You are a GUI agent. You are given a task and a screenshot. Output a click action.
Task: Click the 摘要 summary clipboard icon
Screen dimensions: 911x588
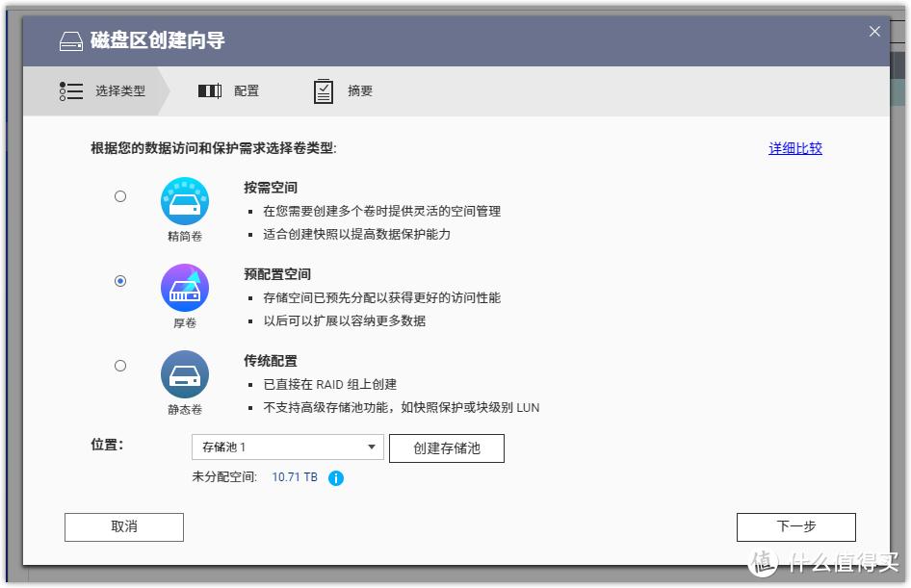323,90
